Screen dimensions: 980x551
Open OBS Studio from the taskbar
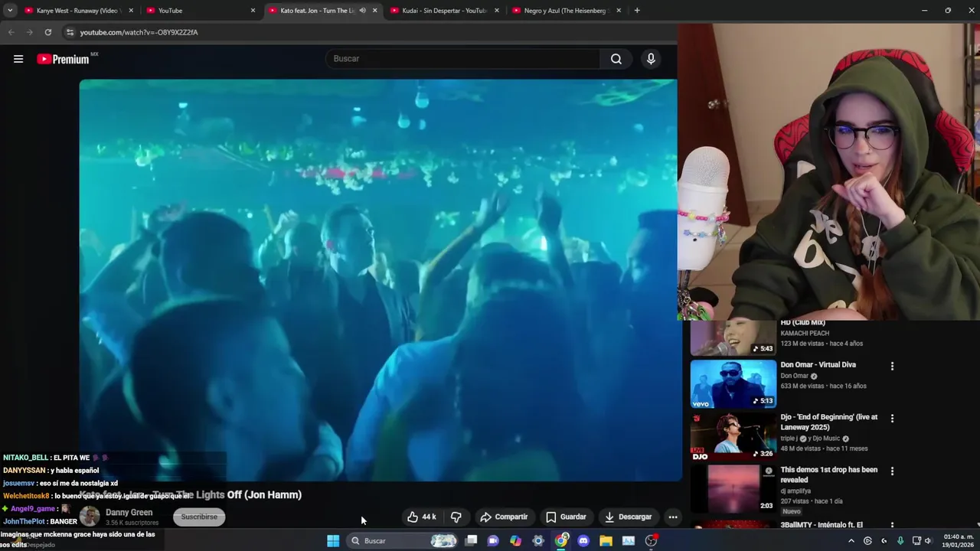pos(651,541)
